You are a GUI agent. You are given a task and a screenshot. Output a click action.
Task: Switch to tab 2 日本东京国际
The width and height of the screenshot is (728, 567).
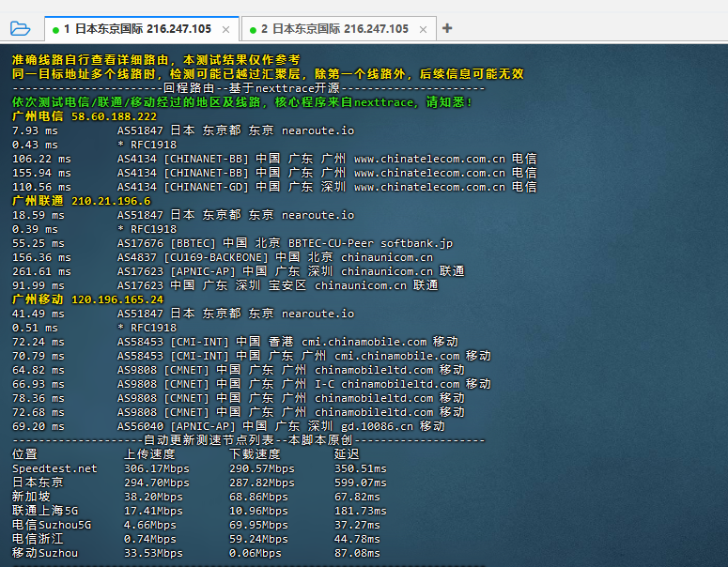point(339,29)
